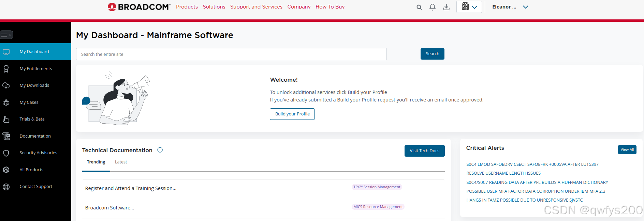Click the My Dashboard monitor icon
The image size is (644, 221).
[6, 52]
